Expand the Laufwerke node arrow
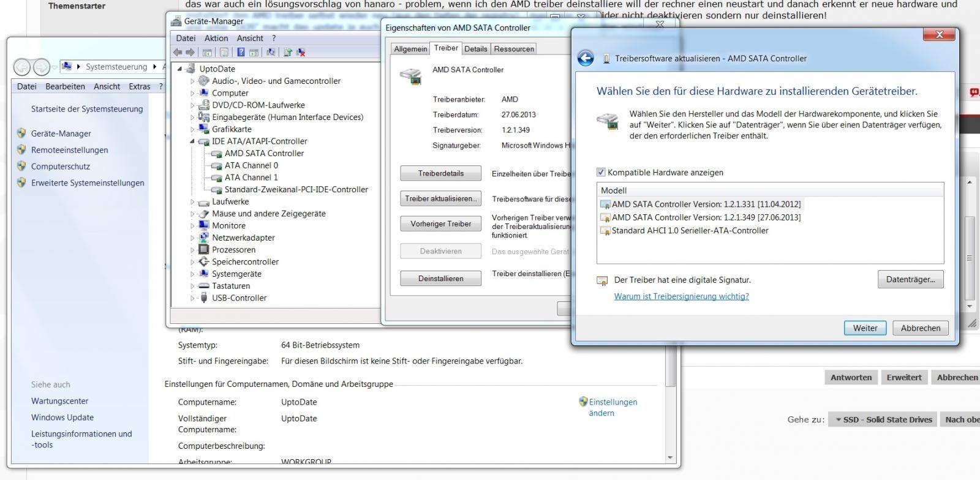Screen dimensions: 980x480 tap(192, 201)
